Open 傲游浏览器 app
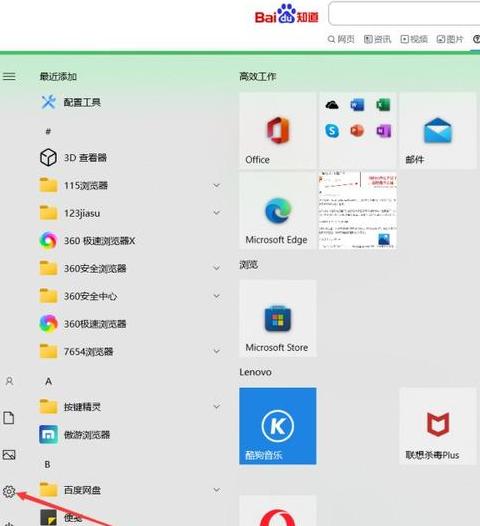The image size is (480, 526). pyautogui.click(x=75, y=435)
